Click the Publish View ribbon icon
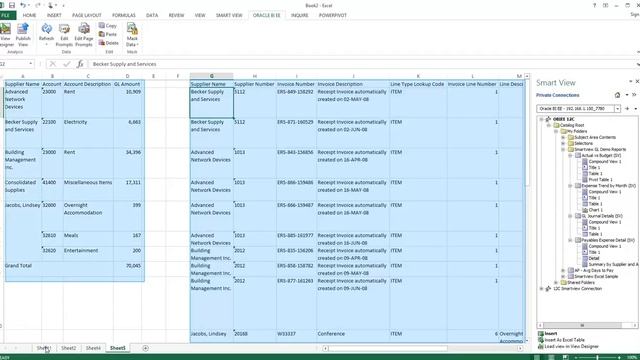 tap(23, 34)
